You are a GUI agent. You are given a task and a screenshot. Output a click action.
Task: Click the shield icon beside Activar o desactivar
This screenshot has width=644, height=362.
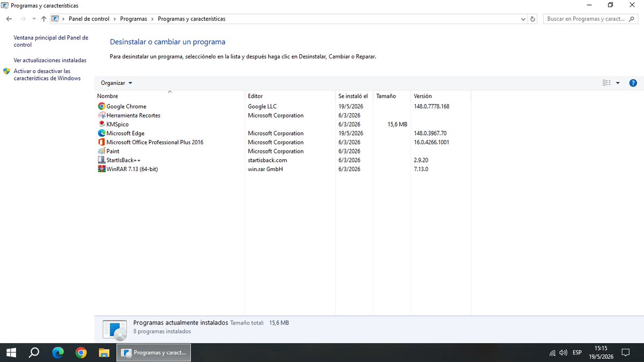click(6, 71)
